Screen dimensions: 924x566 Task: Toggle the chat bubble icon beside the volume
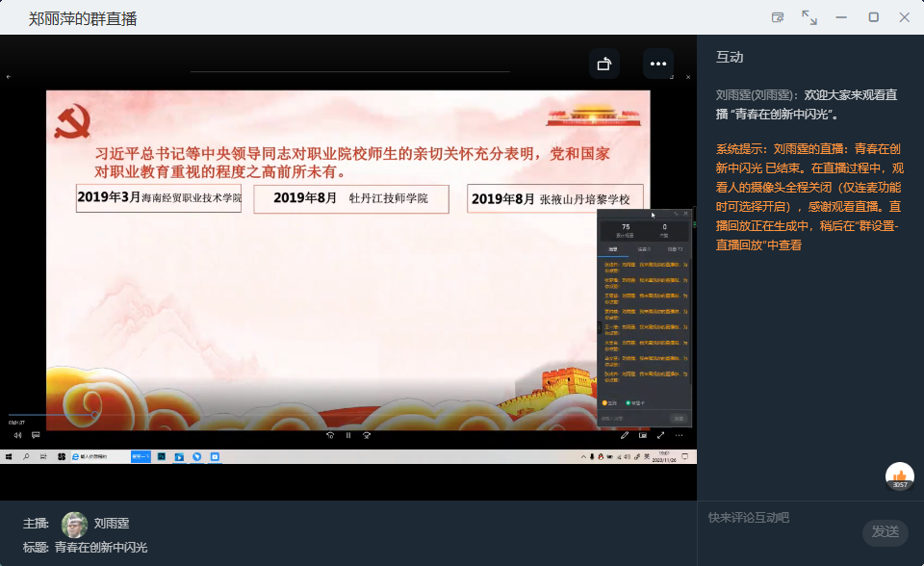[36, 435]
